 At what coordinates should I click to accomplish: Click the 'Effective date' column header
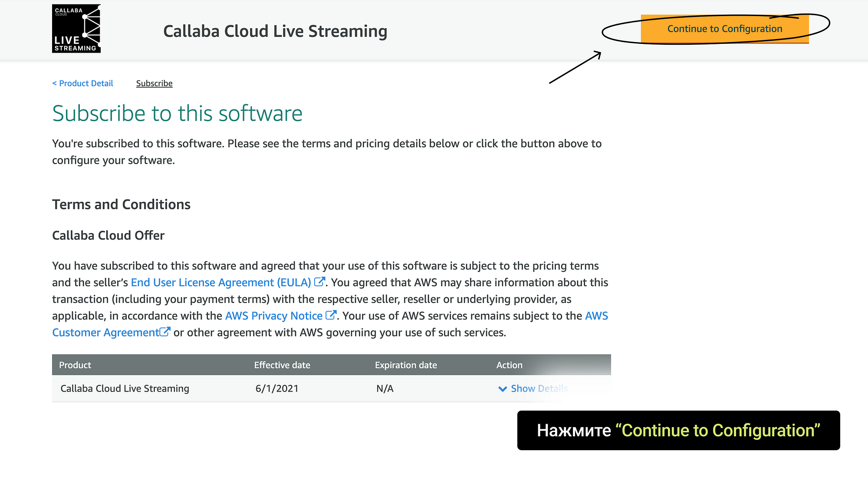point(282,365)
